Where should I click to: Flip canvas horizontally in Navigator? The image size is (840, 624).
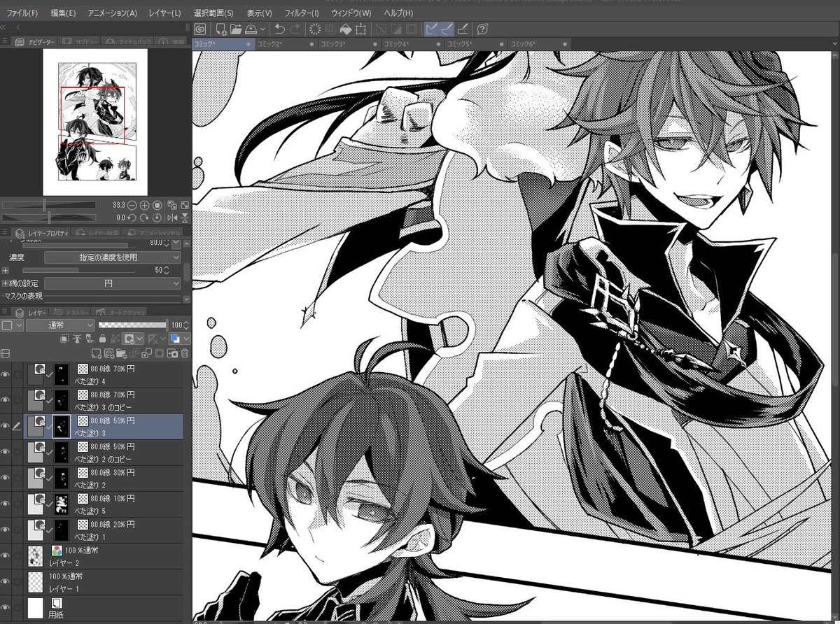(172, 218)
